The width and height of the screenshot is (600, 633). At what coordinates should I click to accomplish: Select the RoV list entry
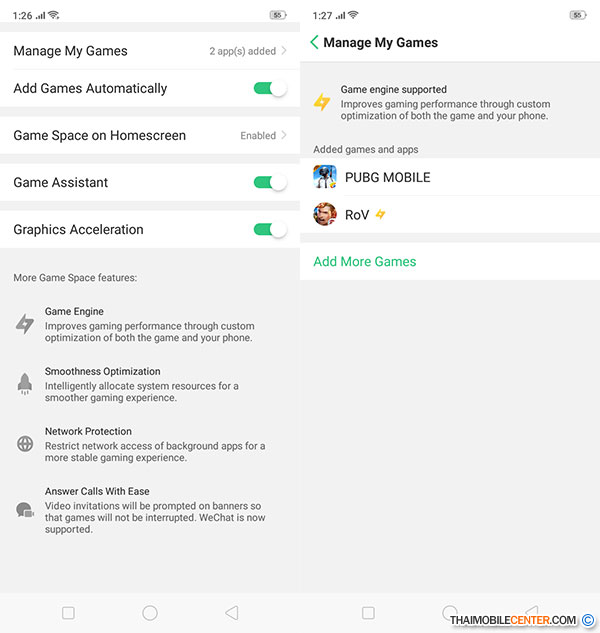coord(357,215)
